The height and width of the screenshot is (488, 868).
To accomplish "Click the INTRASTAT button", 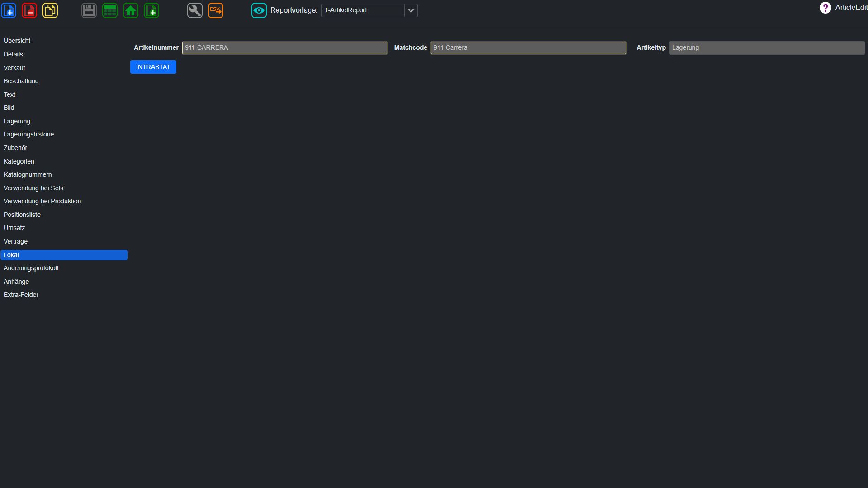I will [x=153, y=67].
